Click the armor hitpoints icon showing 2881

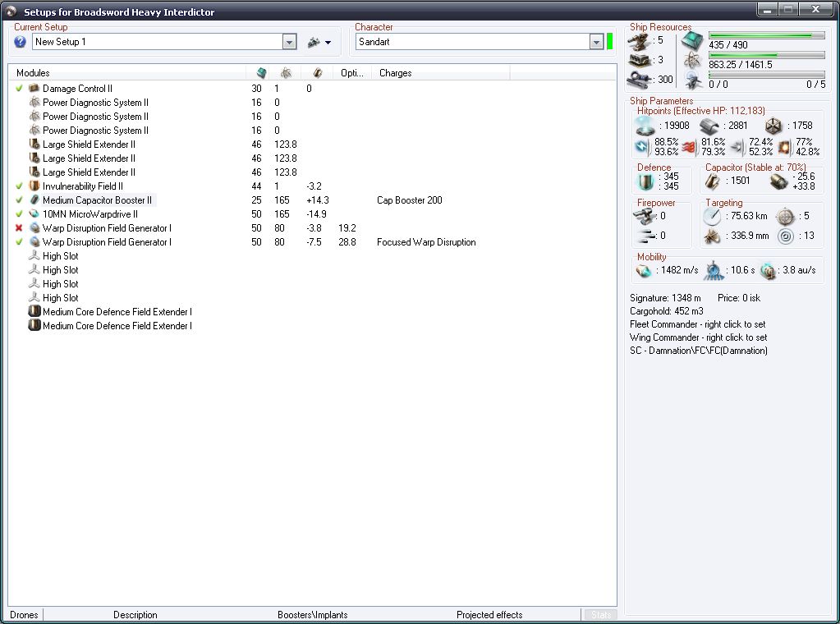tap(709, 126)
